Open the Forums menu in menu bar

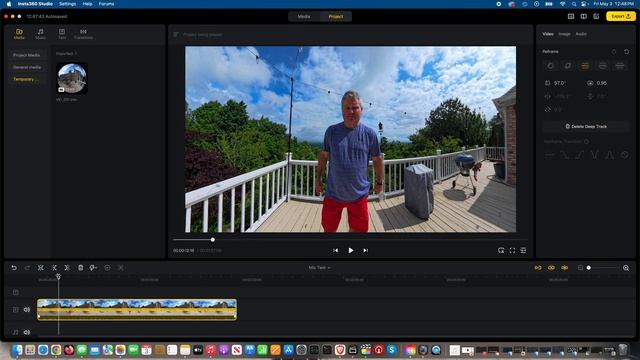(106, 4)
